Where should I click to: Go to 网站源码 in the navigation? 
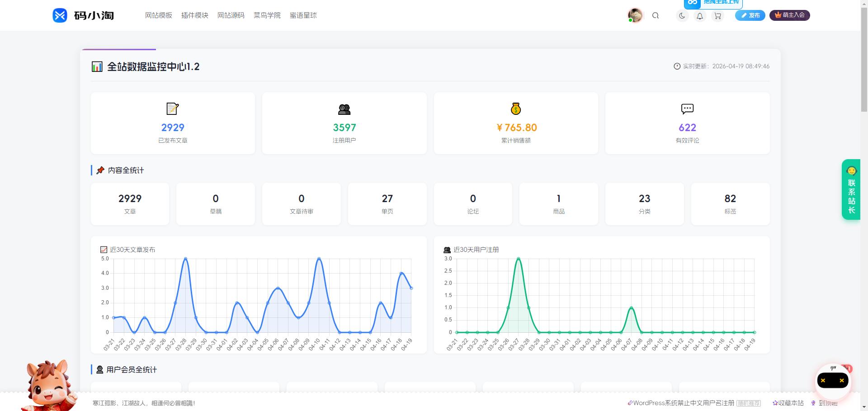[231, 15]
